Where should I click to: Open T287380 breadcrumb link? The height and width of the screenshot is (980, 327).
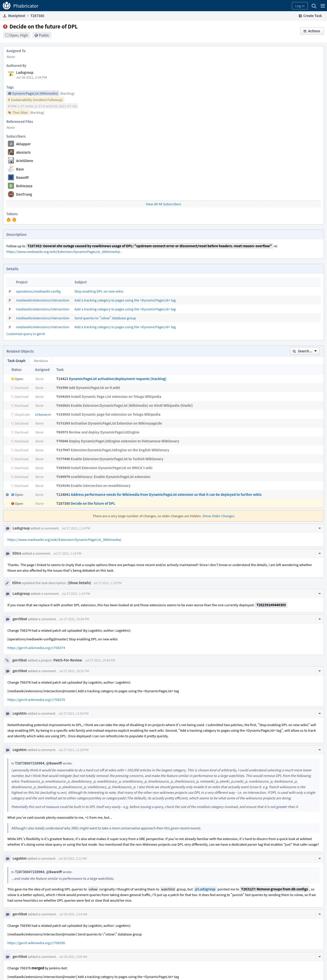coord(37,16)
